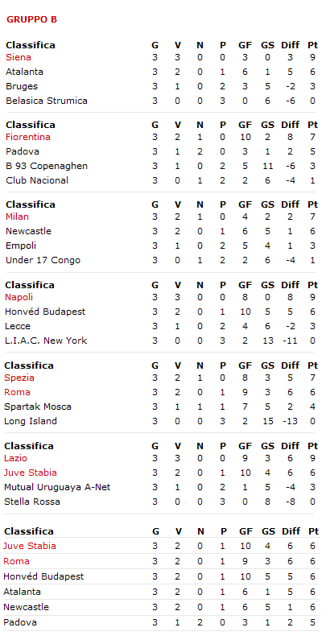Open the Fiorentina team link
Image resolution: width=330 pixels, height=644 pixels.
click(x=28, y=137)
